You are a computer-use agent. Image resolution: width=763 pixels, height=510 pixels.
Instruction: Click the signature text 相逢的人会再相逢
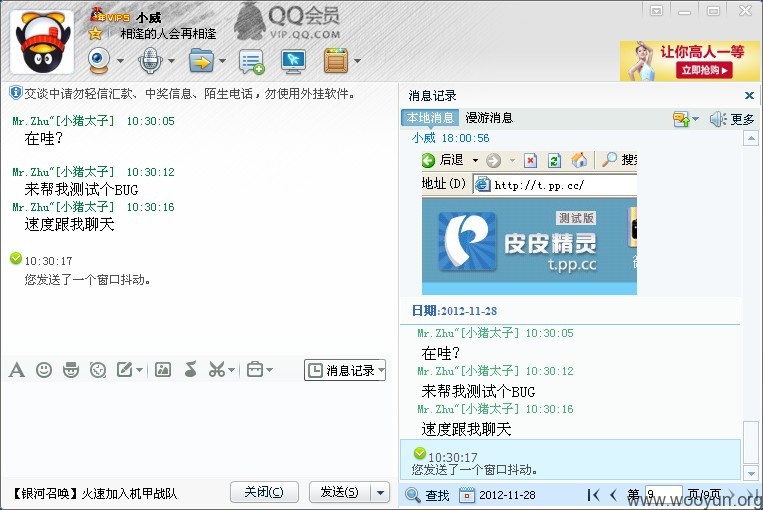(168, 34)
